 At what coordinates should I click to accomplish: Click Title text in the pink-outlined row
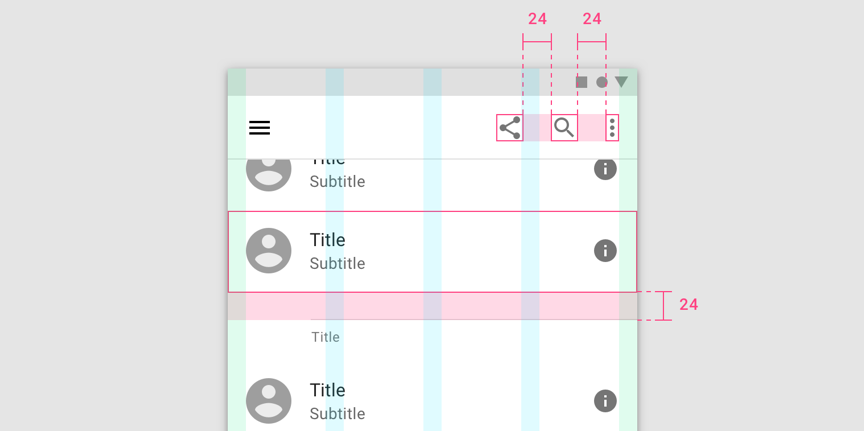(327, 240)
